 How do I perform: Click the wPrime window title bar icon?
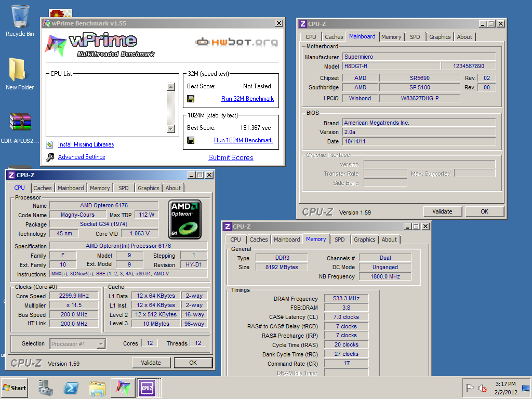(x=46, y=23)
